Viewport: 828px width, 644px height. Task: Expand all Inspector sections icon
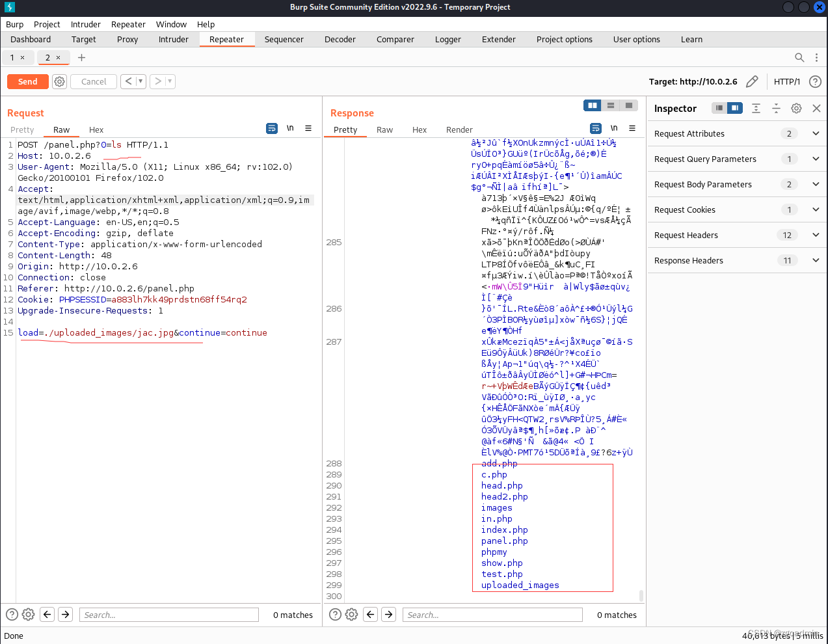click(x=756, y=108)
